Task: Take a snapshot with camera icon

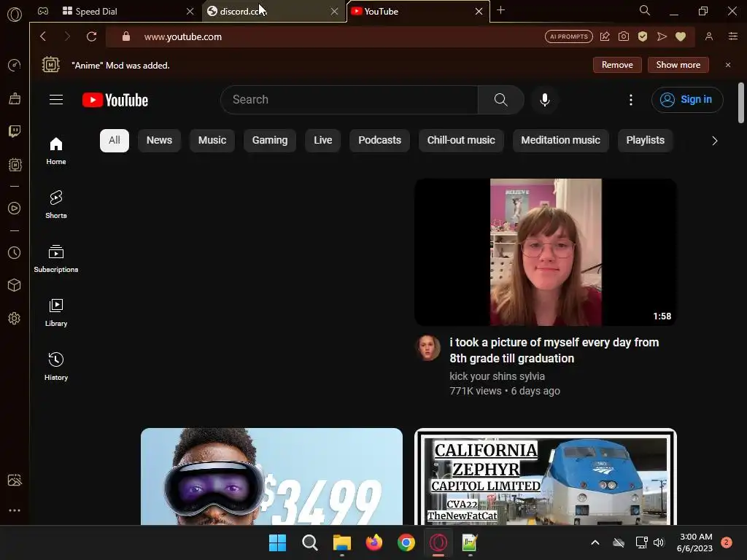Action: (624, 36)
